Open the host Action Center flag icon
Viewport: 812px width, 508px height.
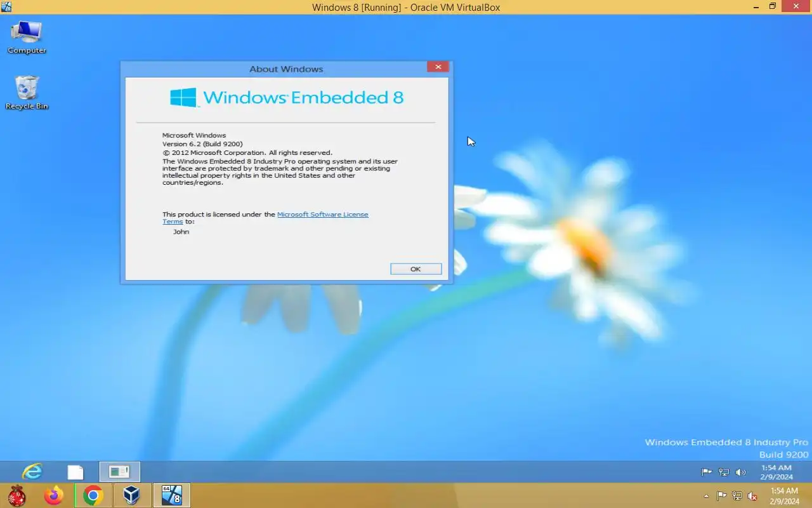(722, 496)
